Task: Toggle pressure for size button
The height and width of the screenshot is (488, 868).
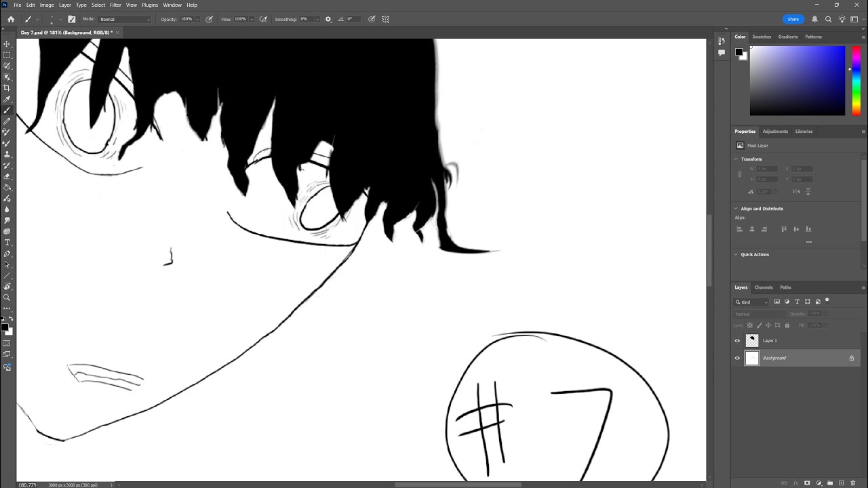Action: pos(372,19)
